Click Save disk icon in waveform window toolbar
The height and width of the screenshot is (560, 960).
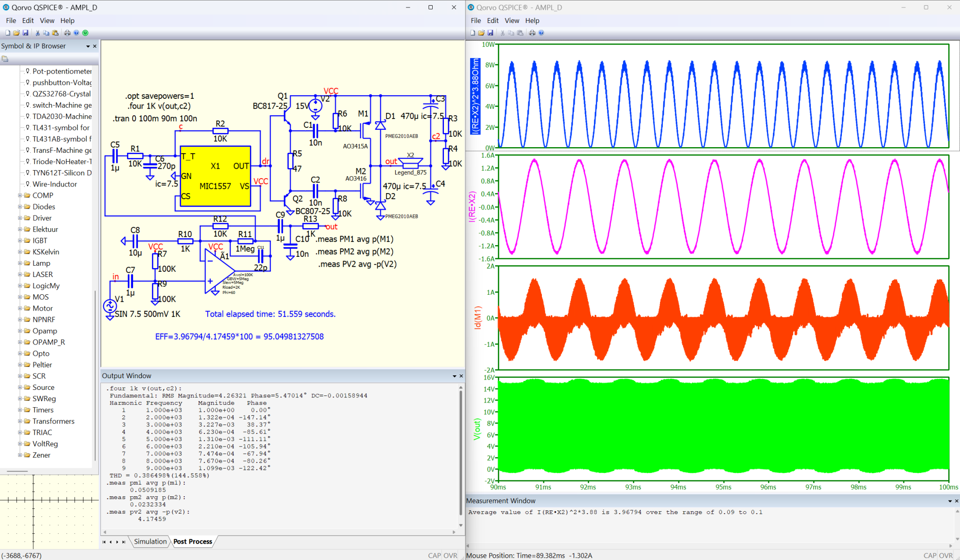click(490, 33)
